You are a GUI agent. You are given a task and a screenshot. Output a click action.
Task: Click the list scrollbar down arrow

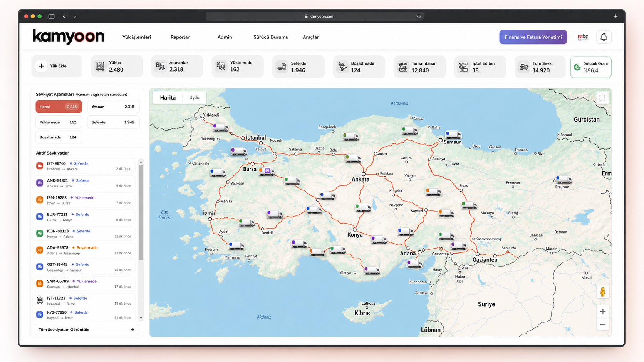[141, 318]
